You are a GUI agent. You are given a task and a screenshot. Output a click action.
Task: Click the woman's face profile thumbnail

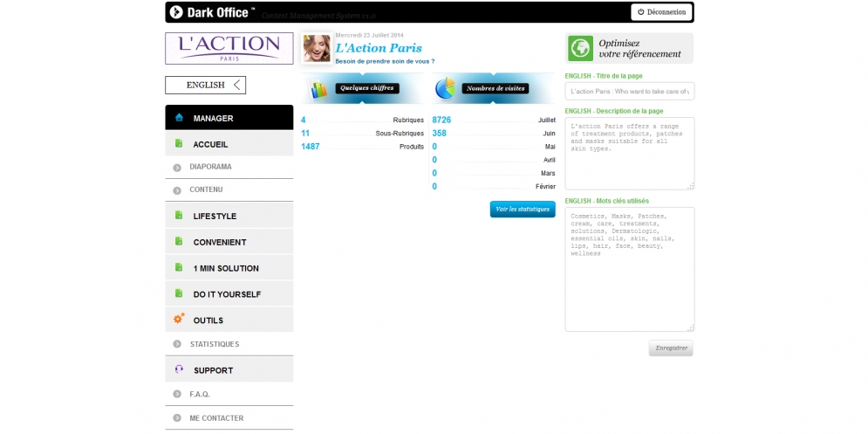[x=317, y=48]
